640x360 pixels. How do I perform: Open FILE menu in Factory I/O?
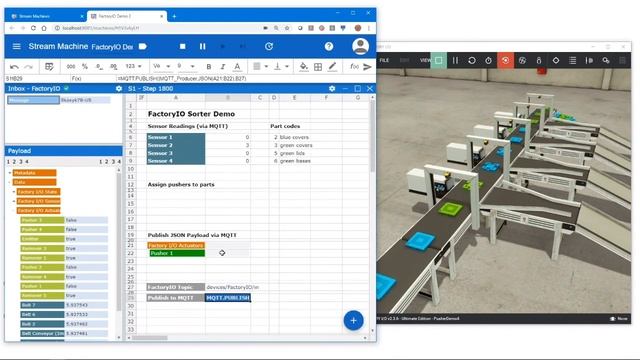point(384,60)
